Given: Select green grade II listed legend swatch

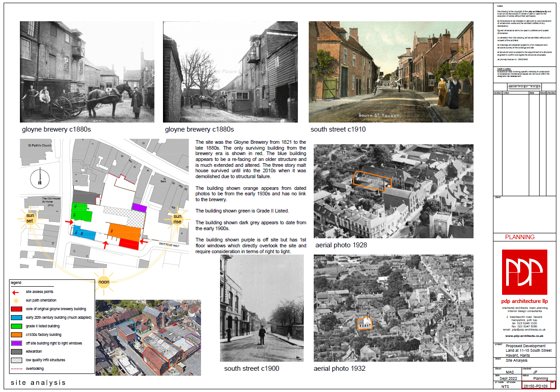Looking at the screenshot, I should (16, 326).
